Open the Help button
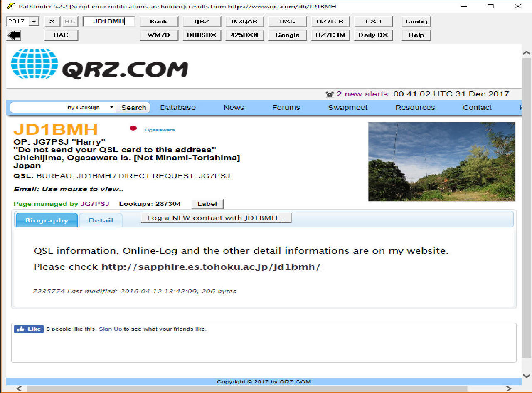Viewport: 532px width, 393px height. (416, 35)
